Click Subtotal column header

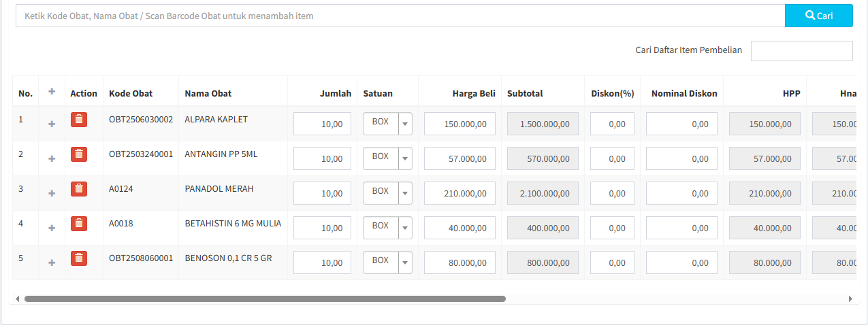point(525,93)
